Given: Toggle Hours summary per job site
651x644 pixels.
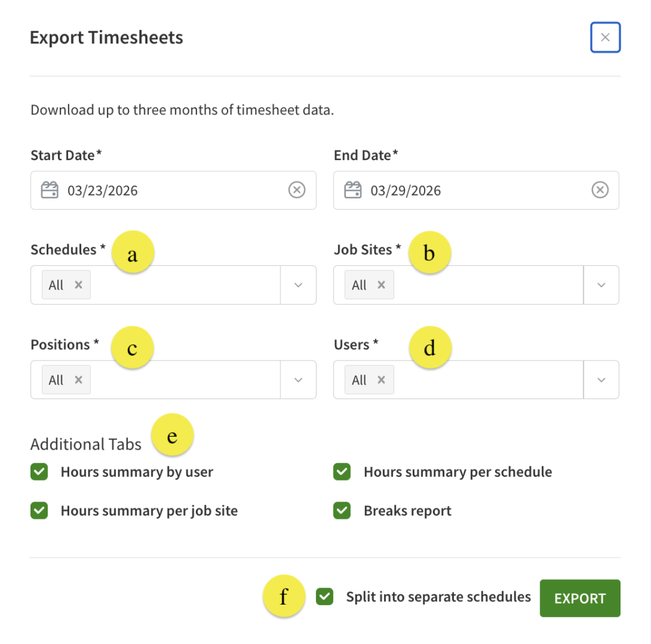Looking at the screenshot, I should [x=39, y=510].
